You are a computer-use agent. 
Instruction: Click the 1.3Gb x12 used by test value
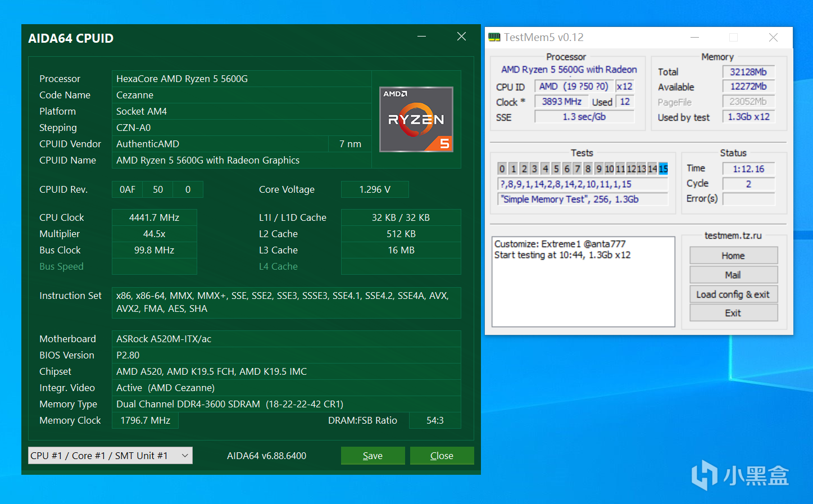tap(748, 117)
